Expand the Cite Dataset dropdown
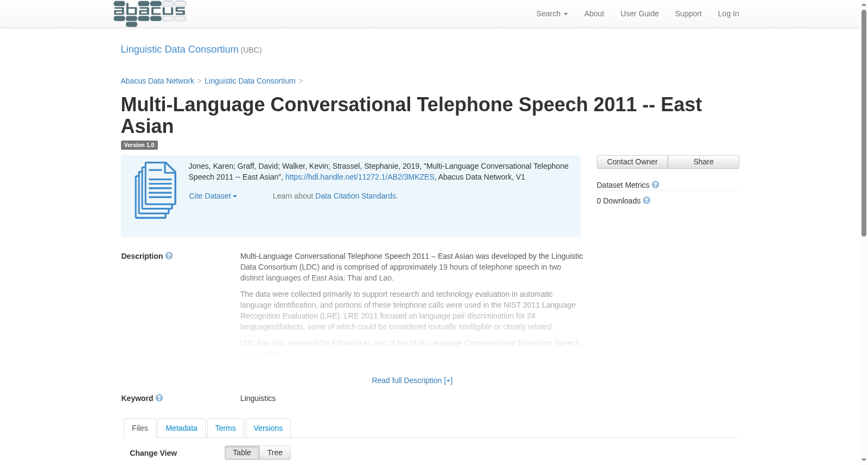This screenshot has height=465, width=868. click(213, 196)
